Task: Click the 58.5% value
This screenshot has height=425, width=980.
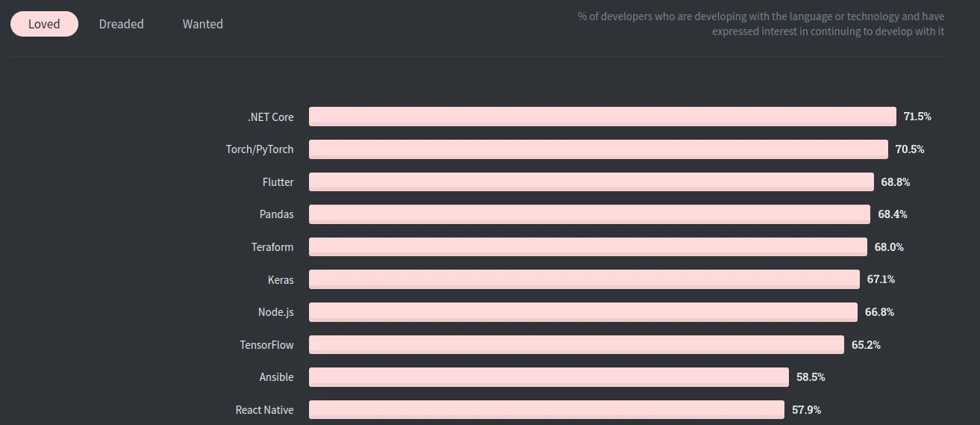Action: tap(811, 377)
